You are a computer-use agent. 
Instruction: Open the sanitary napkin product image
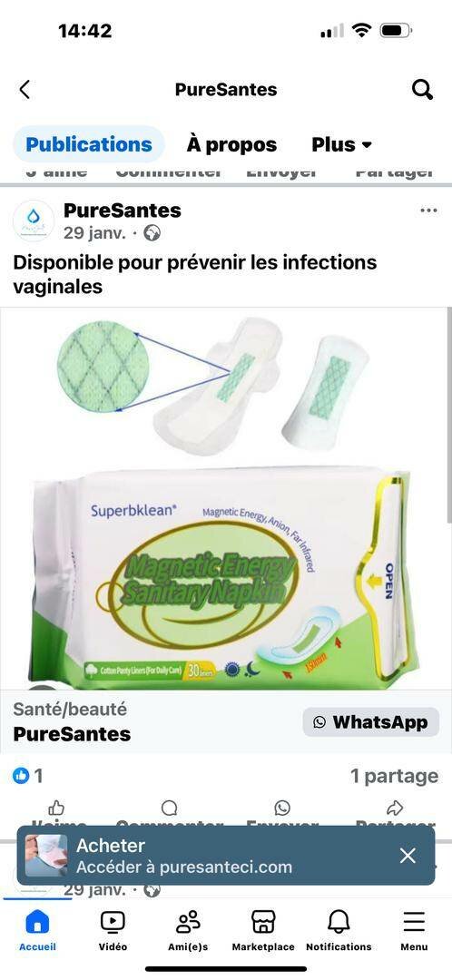pos(226,499)
